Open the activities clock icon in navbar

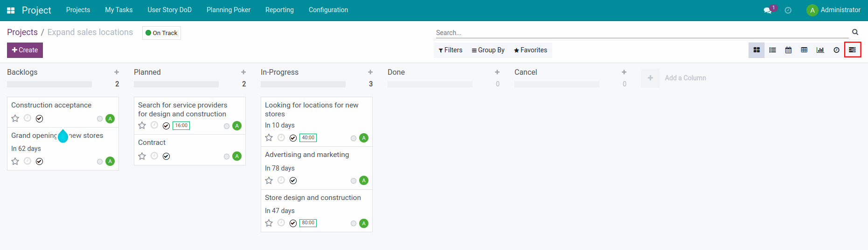(x=788, y=10)
